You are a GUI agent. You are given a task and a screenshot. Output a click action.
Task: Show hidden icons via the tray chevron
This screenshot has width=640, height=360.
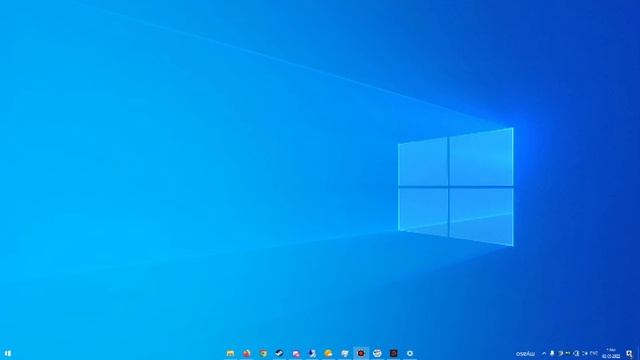[544, 353]
